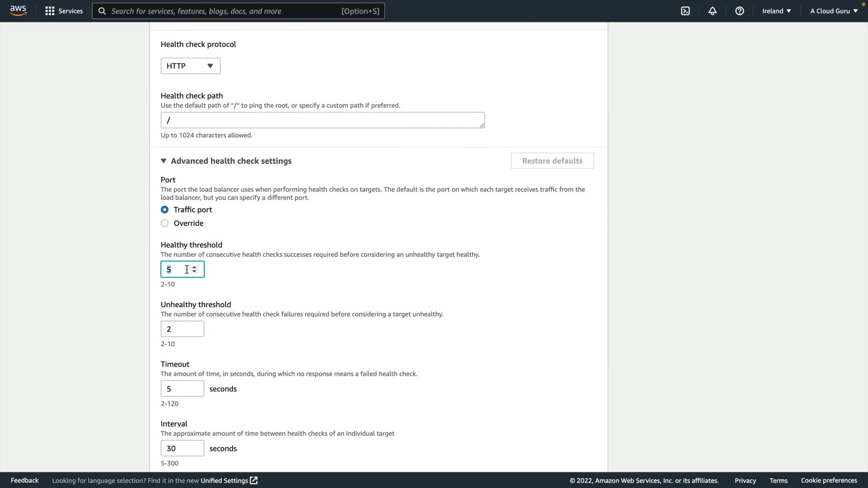
Task: Open the notifications bell
Action: [x=712, y=11]
